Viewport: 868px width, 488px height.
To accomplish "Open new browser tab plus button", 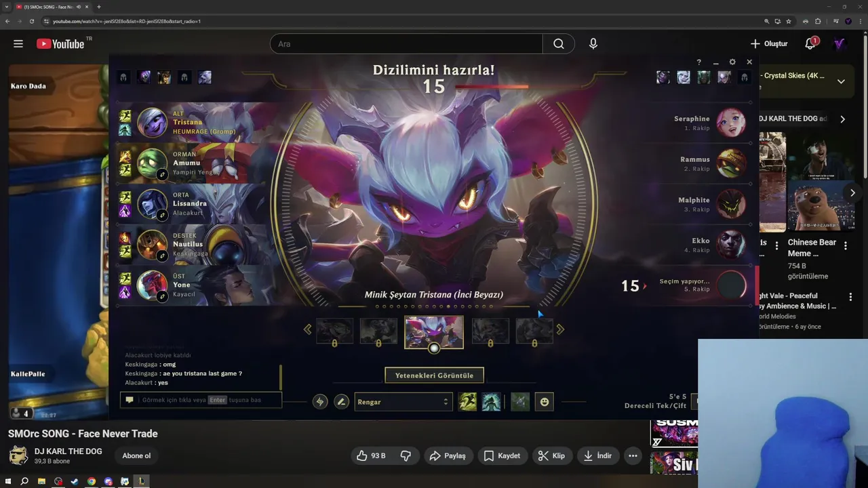I will click(x=99, y=7).
